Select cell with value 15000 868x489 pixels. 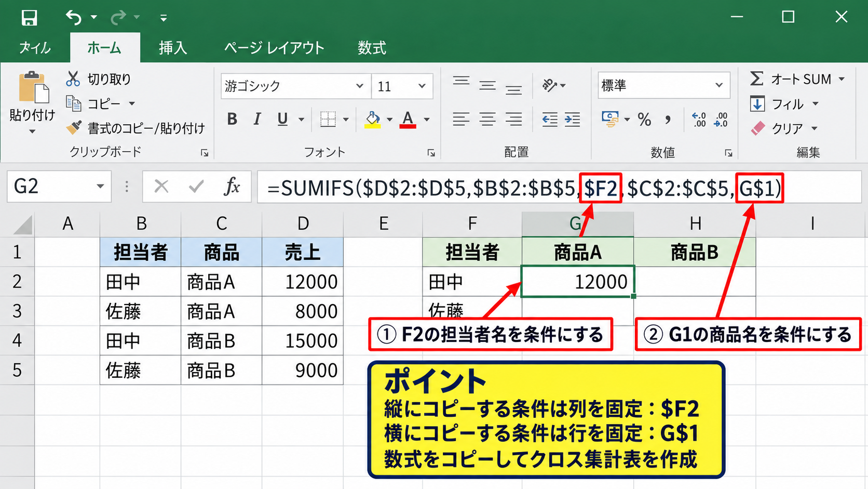303,341
